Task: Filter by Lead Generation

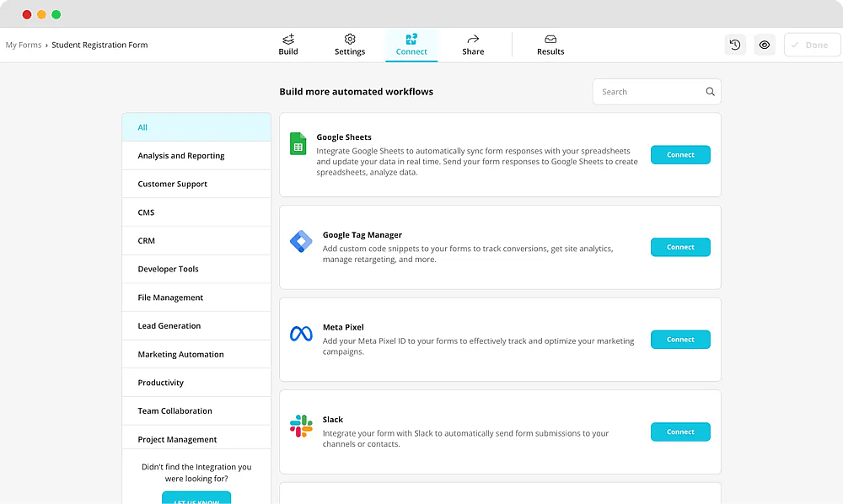Action: [x=196, y=325]
